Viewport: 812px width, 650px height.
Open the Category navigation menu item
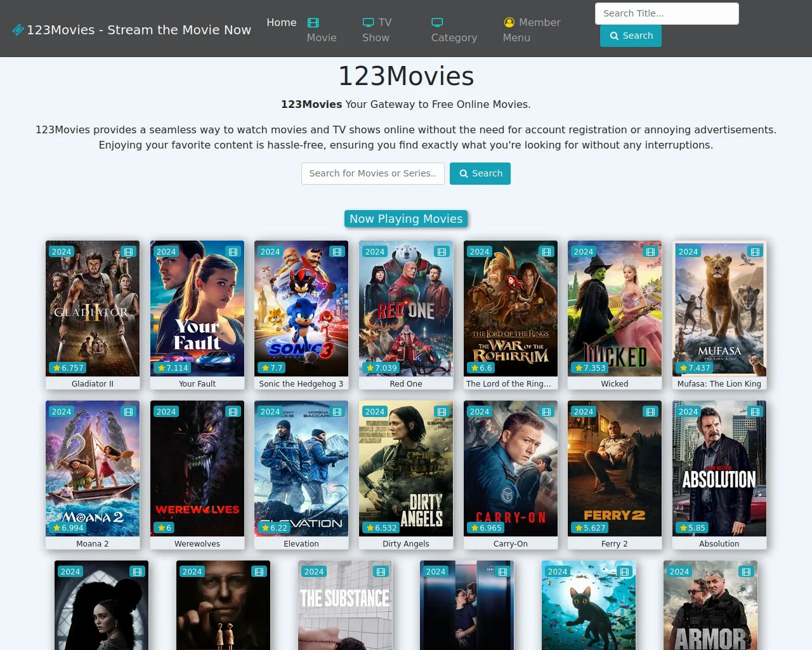454,30
